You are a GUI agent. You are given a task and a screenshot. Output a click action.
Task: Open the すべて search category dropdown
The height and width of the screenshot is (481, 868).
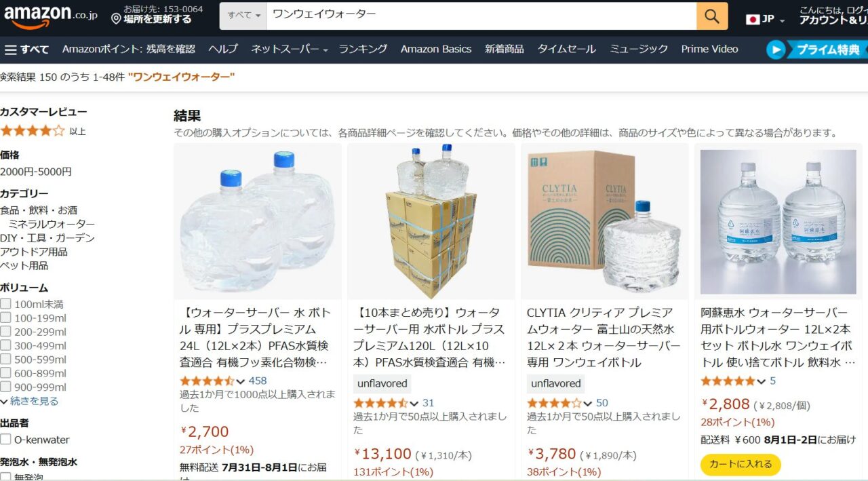pos(243,16)
